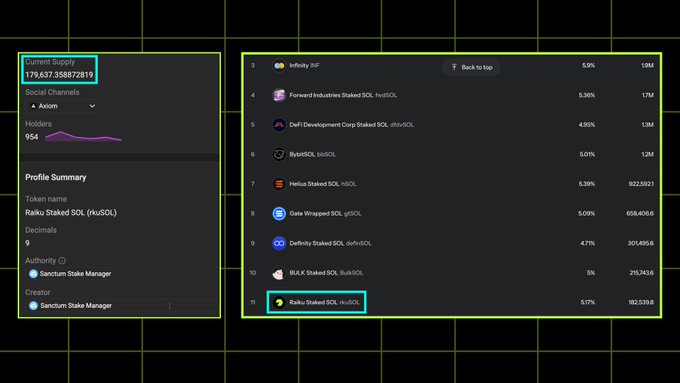
Task: Click the 5.9% value in Infinity row
Action: point(588,65)
